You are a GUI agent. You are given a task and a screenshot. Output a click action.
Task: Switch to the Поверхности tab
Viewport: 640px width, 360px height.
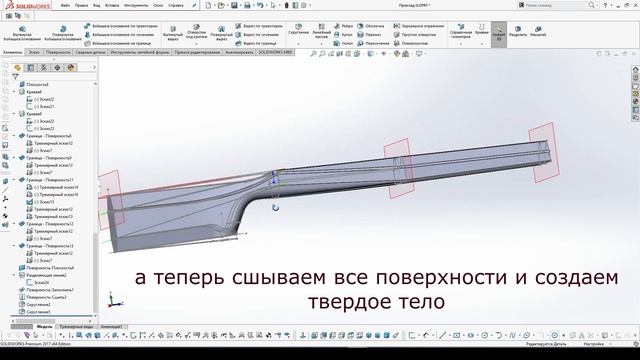[58, 52]
